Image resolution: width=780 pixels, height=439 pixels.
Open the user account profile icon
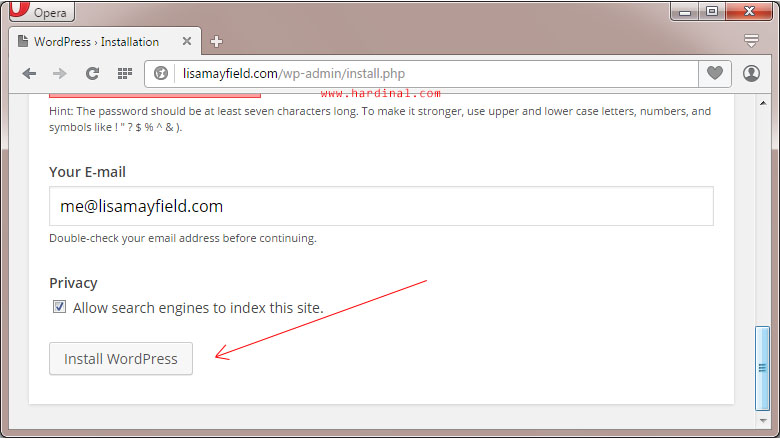(751, 74)
